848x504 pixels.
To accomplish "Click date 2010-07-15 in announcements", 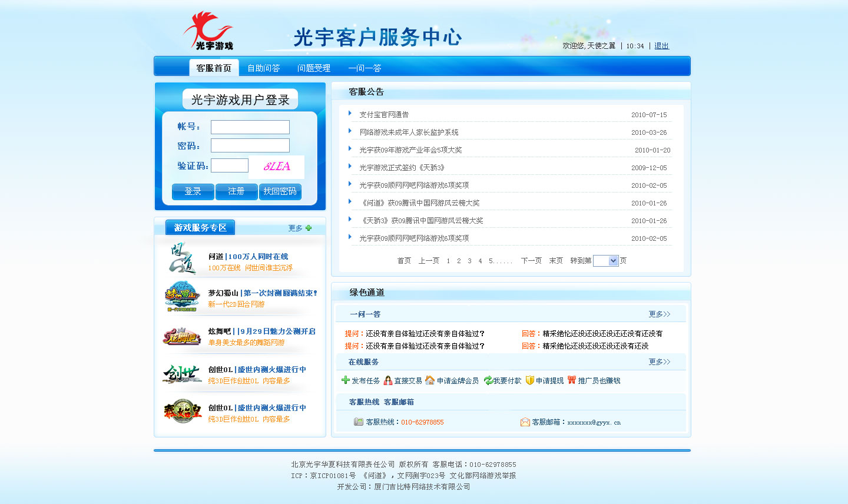I will [x=649, y=115].
